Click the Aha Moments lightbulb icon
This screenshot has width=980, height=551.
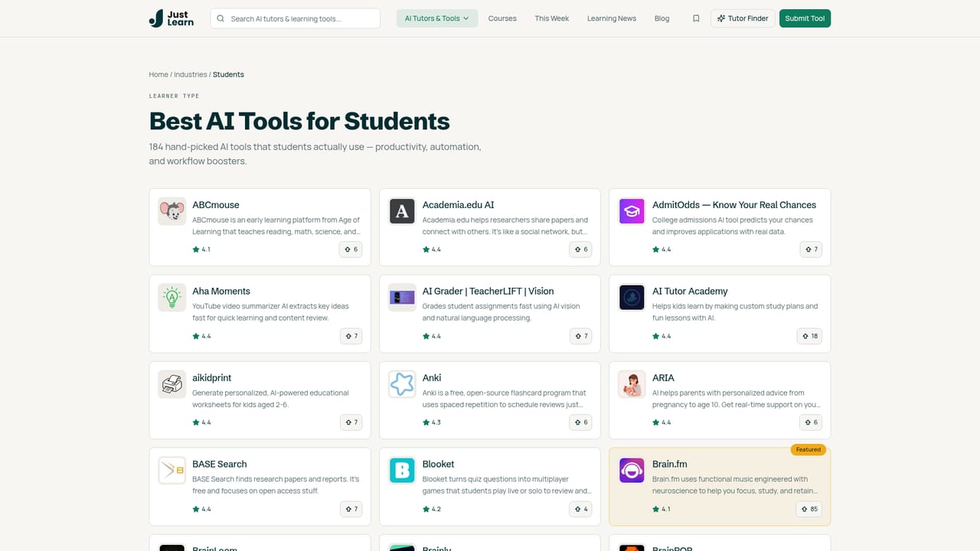pyautogui.click(x=172, y=298)
